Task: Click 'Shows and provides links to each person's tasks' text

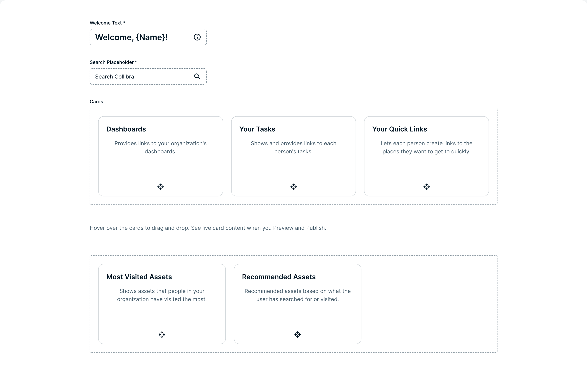Action: click(x=293, y=147)
